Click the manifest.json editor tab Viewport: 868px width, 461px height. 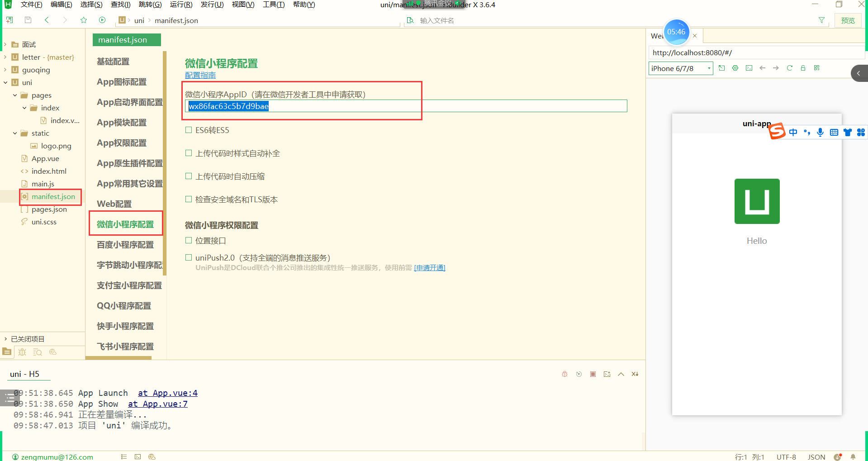tap(127, 40)
